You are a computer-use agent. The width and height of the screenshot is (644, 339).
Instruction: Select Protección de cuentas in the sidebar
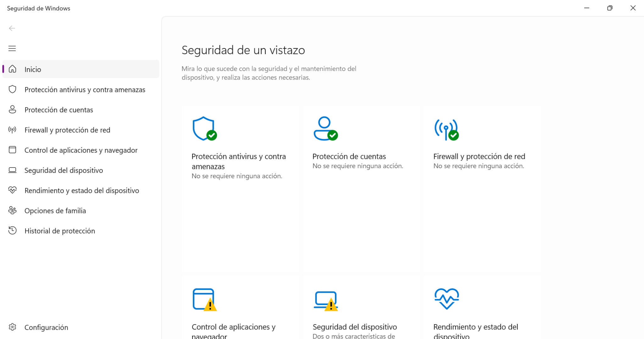coord(58,110)
